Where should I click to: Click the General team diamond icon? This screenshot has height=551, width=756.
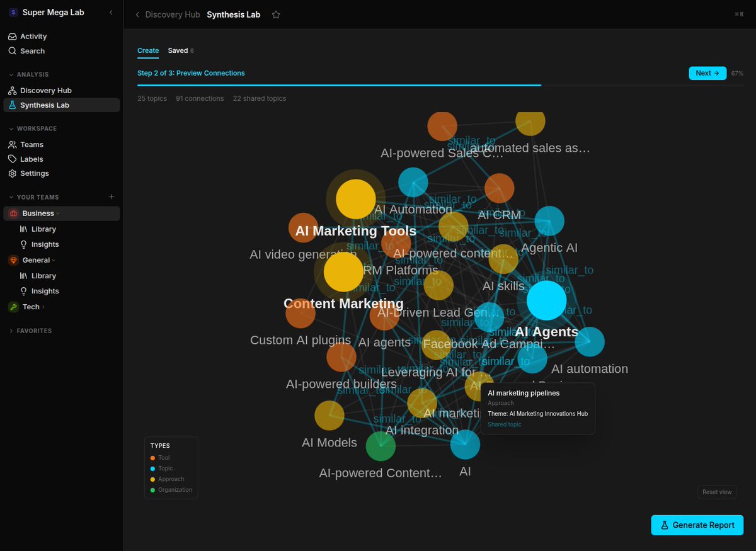[x=13, y=260]
